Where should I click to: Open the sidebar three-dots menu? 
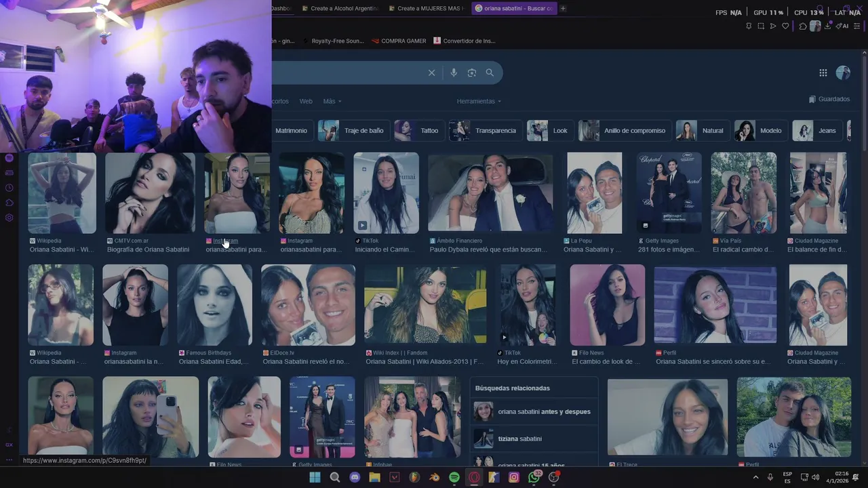click(x=9, y=460)
